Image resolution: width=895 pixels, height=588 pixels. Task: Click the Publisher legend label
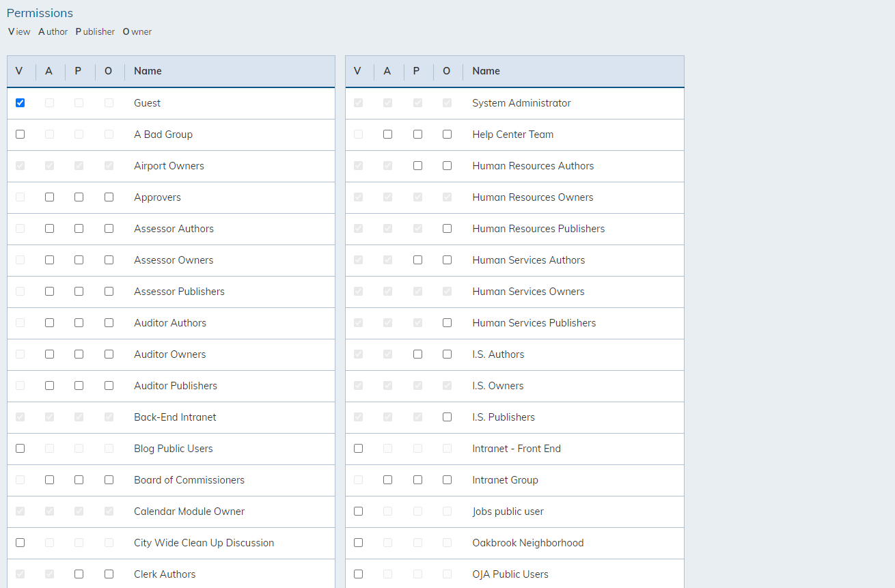pos(95,32)
